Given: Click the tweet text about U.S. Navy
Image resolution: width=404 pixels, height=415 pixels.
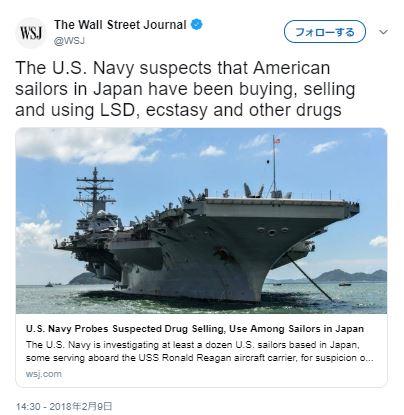Looking at the screenshot, I should click(x=185, y=89).
